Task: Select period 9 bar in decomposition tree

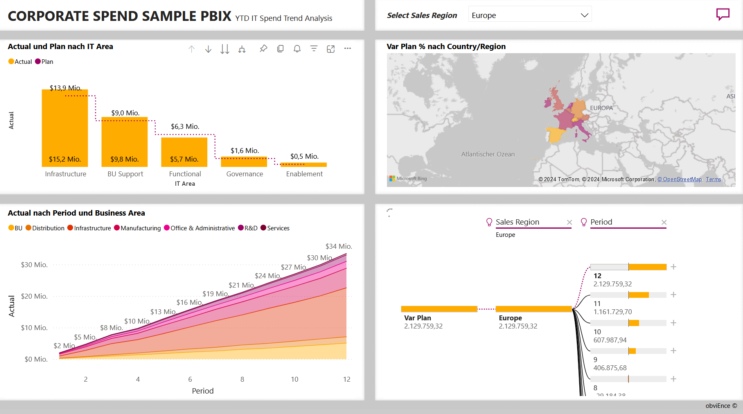Action: tap(628, 351)
